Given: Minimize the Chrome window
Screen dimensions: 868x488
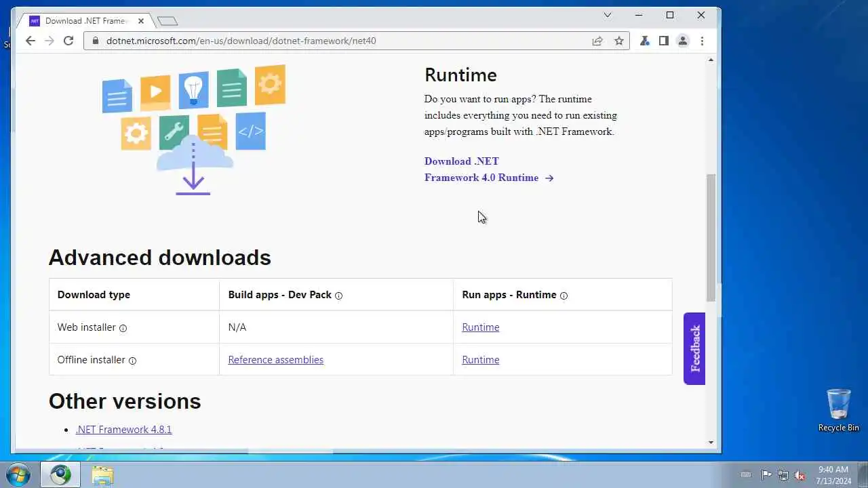Looking at the screenshot, I should point(639,15).
